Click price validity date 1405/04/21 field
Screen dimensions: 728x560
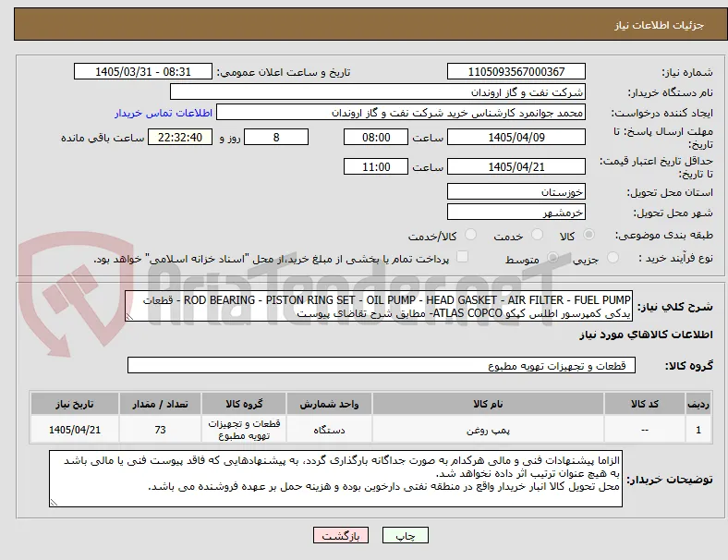tap(516, 166)
